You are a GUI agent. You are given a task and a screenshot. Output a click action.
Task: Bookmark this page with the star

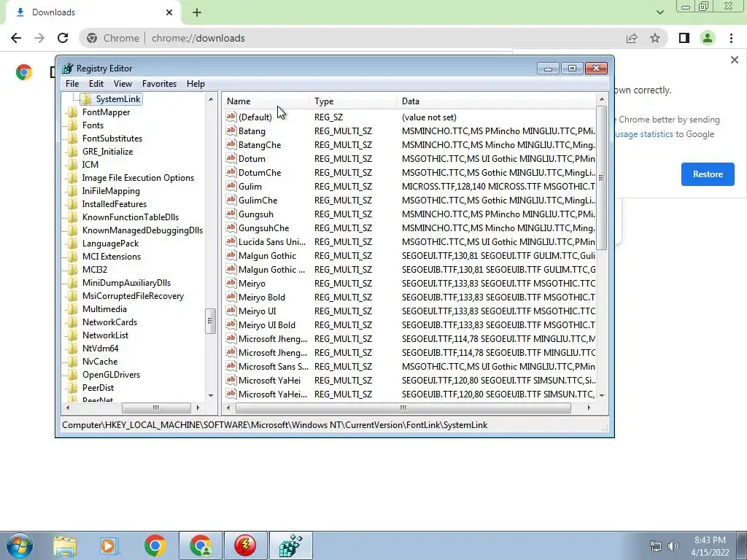(655, 38)
